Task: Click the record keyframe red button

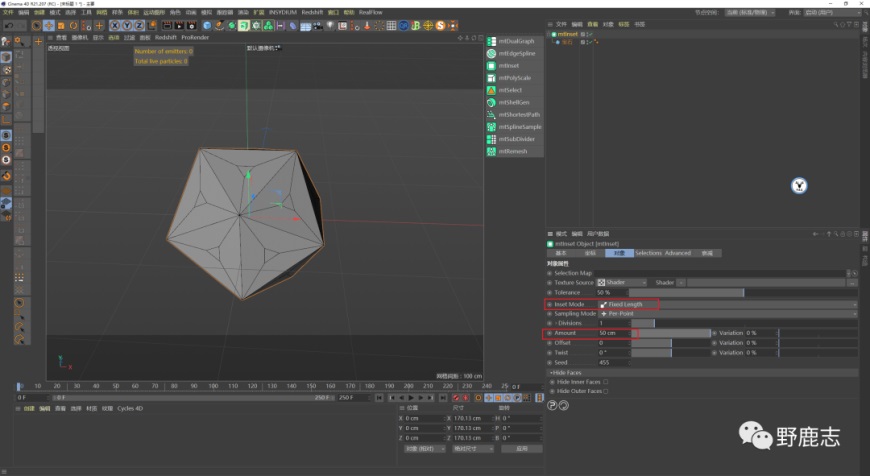Action: (456, 398)
